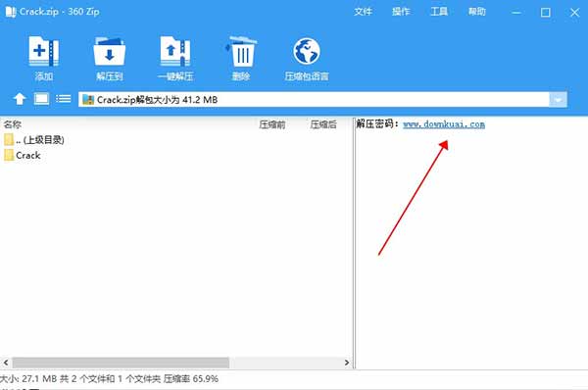
Task: Open the 压缩包语言 (Archive language) globe icon
Action: click(x=307, y=51)
